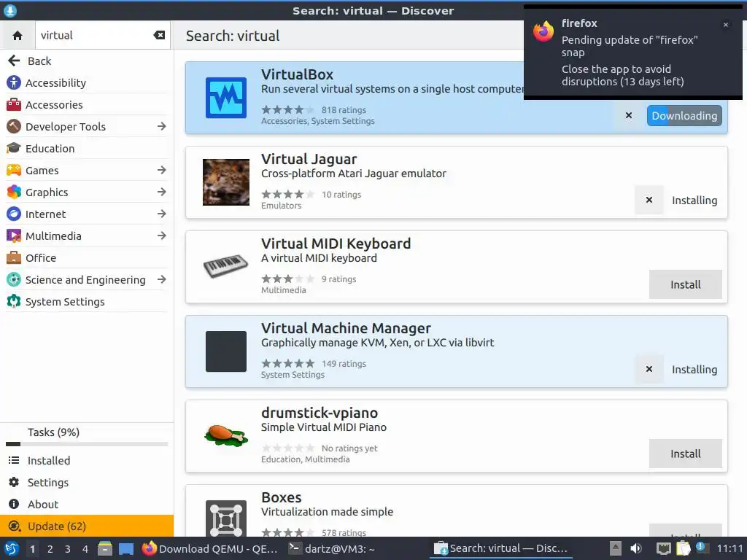This screenshot has height=560, width=747.
Task: Open the Office category
Action: pyautogui.click(x=87, y=258)
